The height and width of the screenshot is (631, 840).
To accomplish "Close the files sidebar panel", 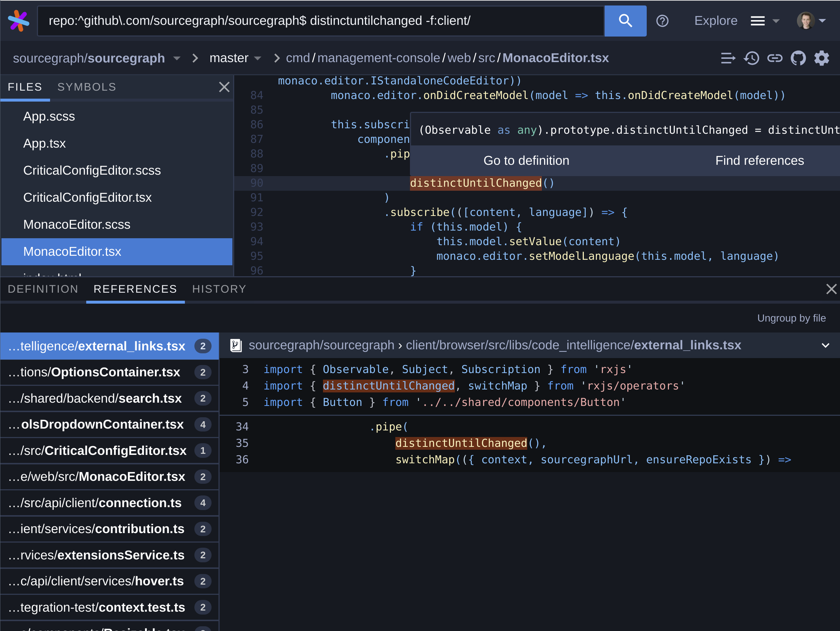I will pos(224,87).
